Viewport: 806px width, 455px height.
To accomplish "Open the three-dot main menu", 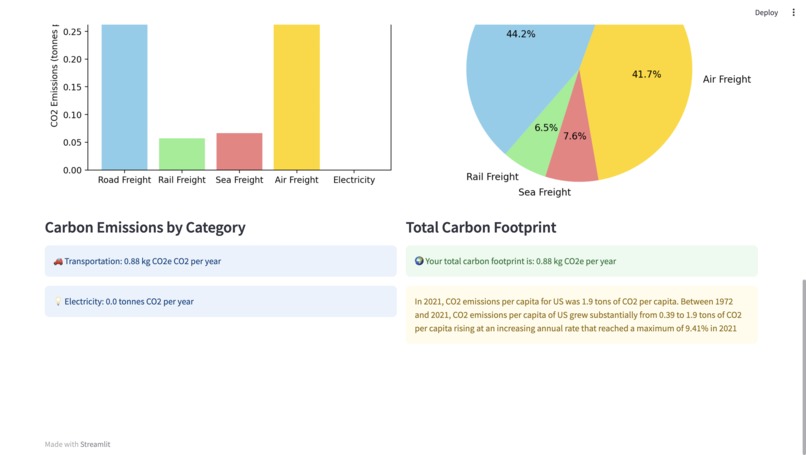I will coord(793,12).
